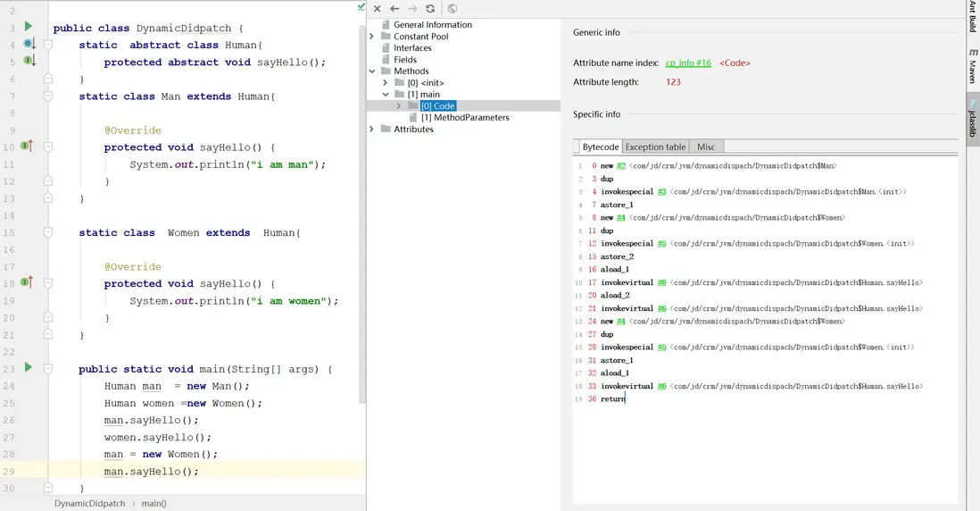Click the run icon beside DynamicDidpatch class
The image size is (980, 511).
pos(29,27)
